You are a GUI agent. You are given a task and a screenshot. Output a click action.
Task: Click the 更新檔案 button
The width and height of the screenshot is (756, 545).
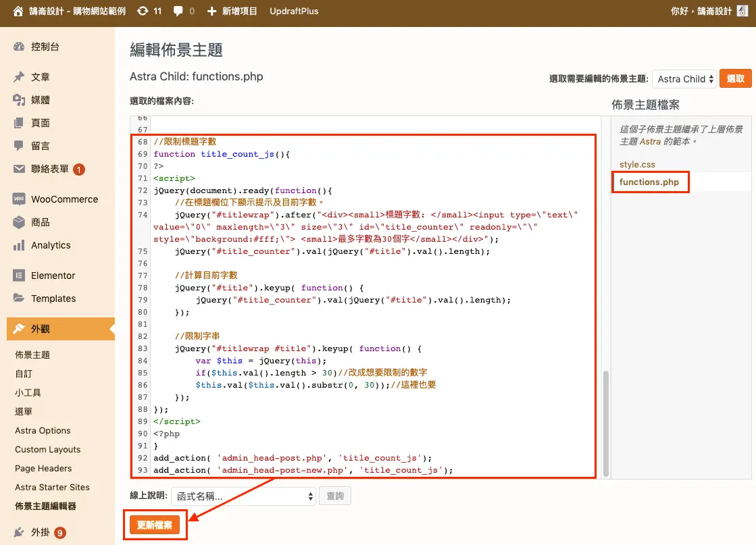point(154,525)
